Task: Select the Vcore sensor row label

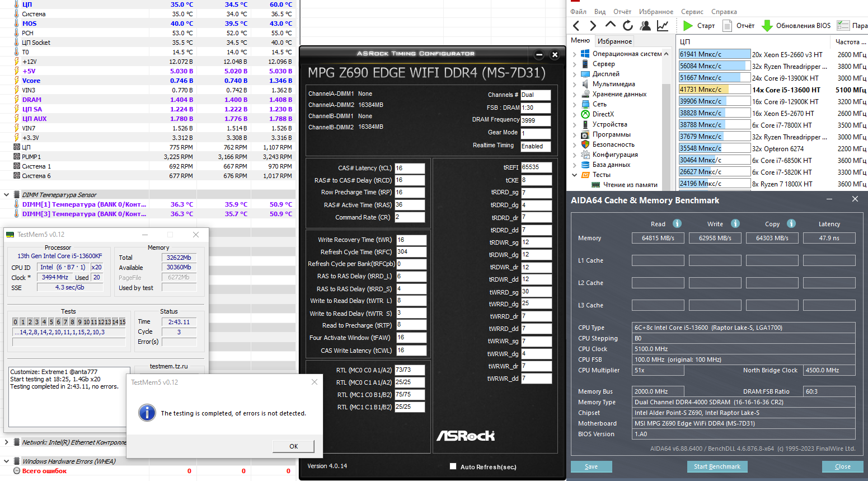Action: click(31, 81)
